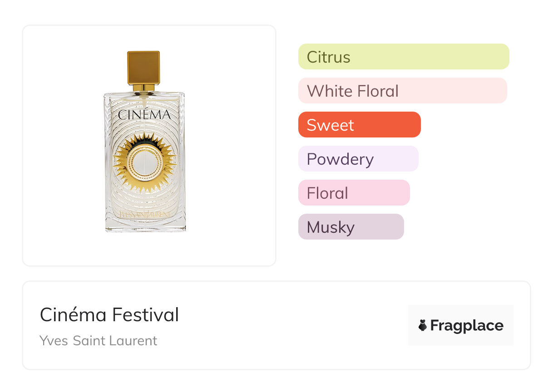Click the Fragplace brand name text

(467, 325)
